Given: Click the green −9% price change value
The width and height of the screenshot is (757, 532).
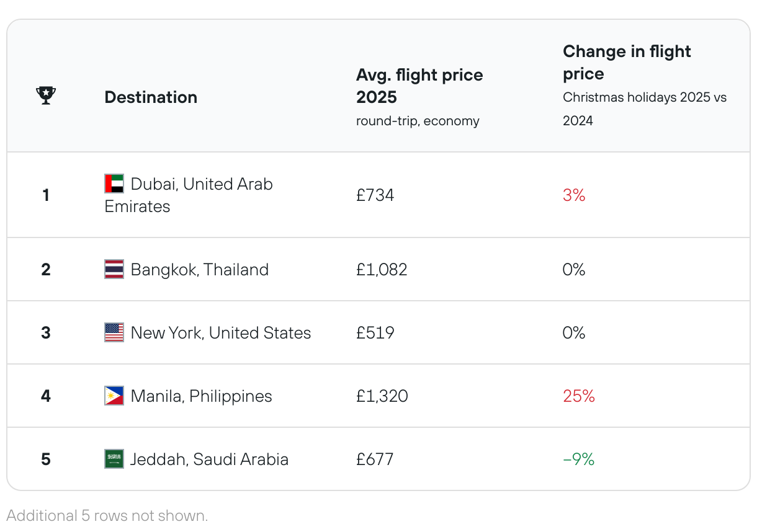Looking at the screenshot, I should pyautogui.click(x=578, y=459).
